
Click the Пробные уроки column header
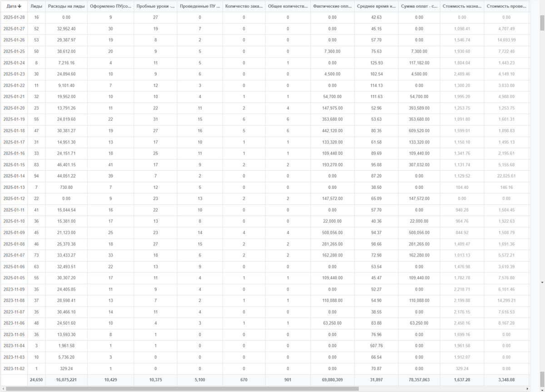156,6
